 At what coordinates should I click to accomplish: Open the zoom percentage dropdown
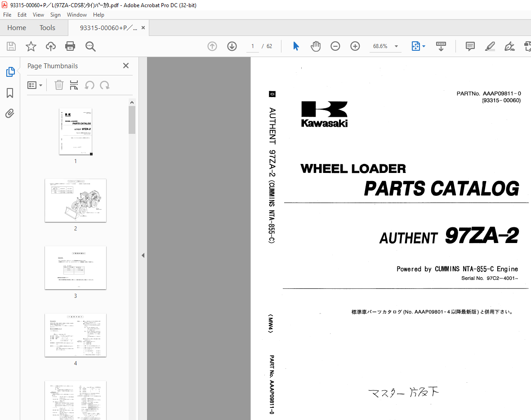(396, 46)
